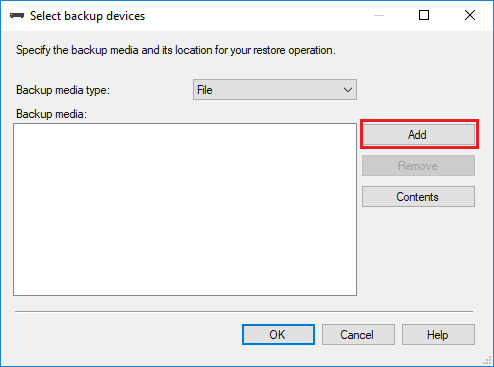Maximize the Select backup devices window
Screen dimensions: 494x367
pos(424,15)
